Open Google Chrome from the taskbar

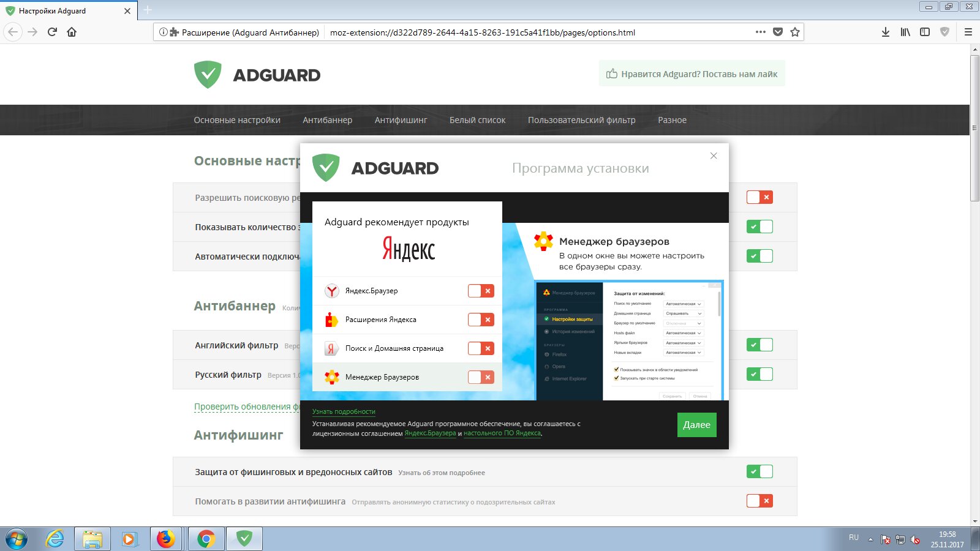[206, 539]
